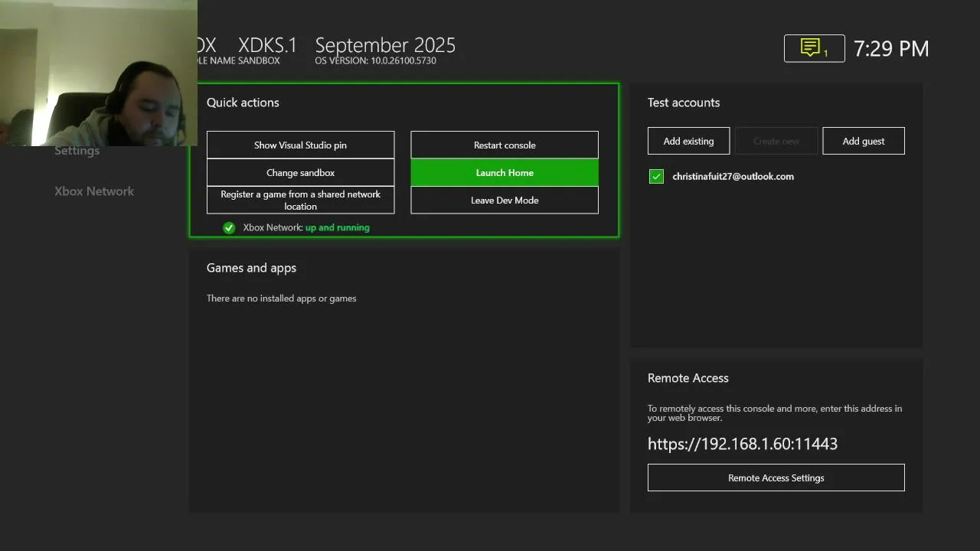Click Show Visual Studio pin
This screenshot has height=551, width=980.
click(300, 145)
